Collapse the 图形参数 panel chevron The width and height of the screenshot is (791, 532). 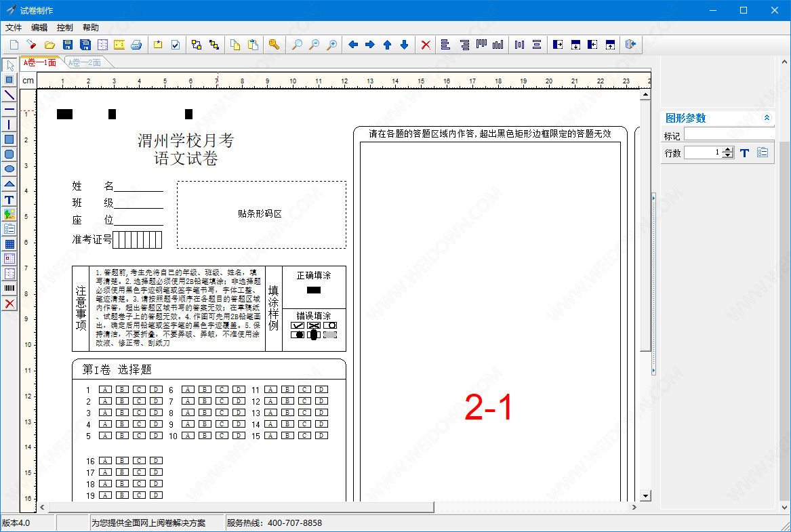[x=767, y=118]
